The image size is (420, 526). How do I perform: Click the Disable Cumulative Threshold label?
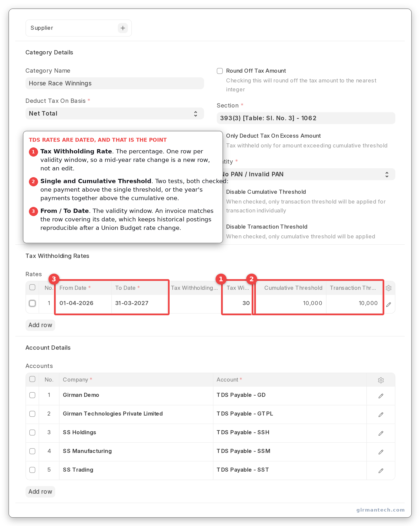266,192
